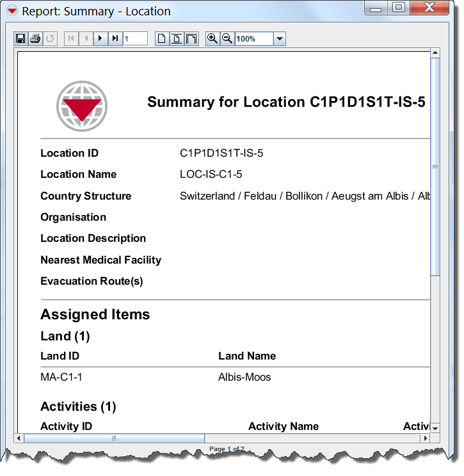Go to the first page
464x476 pixels.
point(71,39)
